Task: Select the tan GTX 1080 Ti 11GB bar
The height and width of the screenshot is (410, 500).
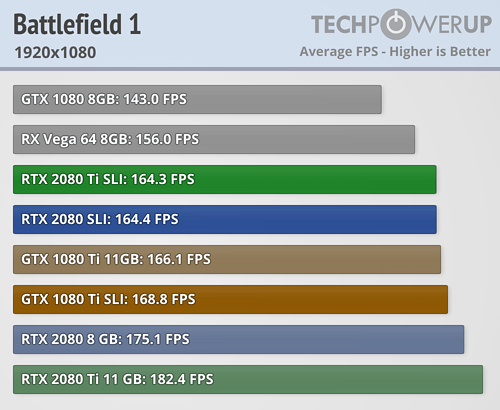Action: click(x=227, y=259)
